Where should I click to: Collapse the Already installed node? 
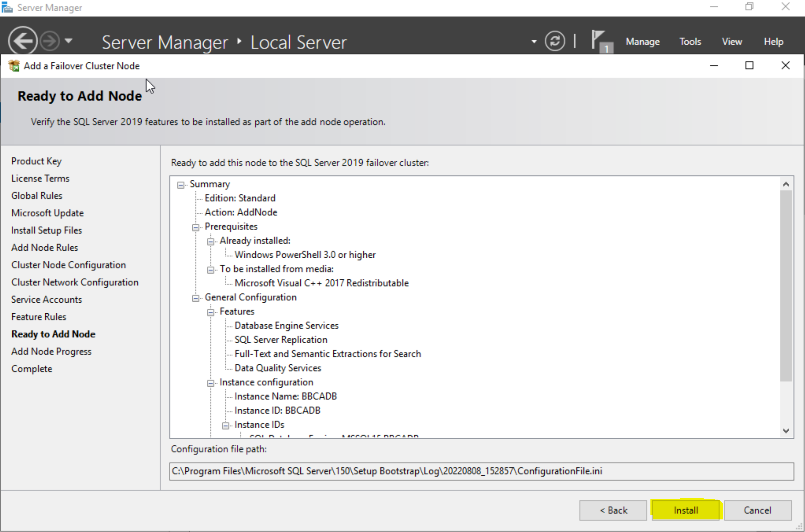(x=211, y=242)
